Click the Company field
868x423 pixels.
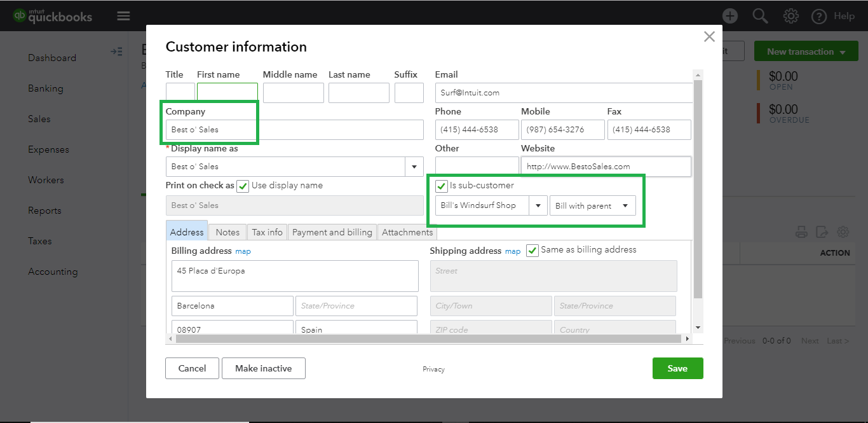tap(295, 130)
